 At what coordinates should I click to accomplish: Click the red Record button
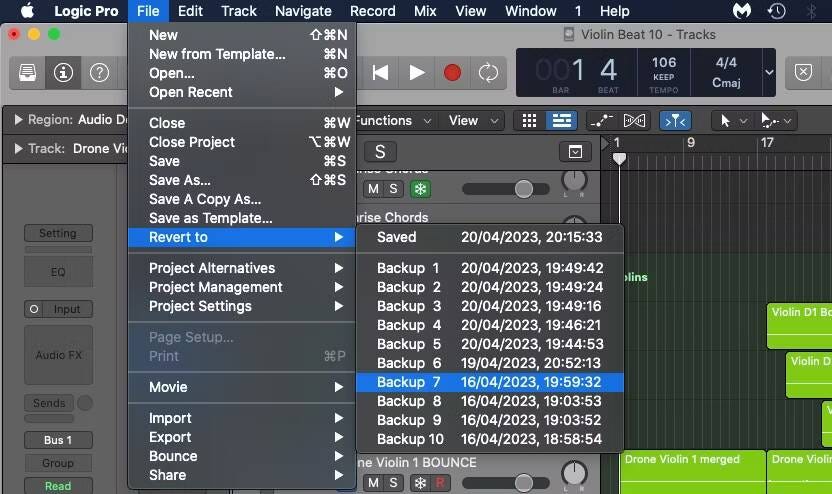pyautogui.click(x=452, y=73)
